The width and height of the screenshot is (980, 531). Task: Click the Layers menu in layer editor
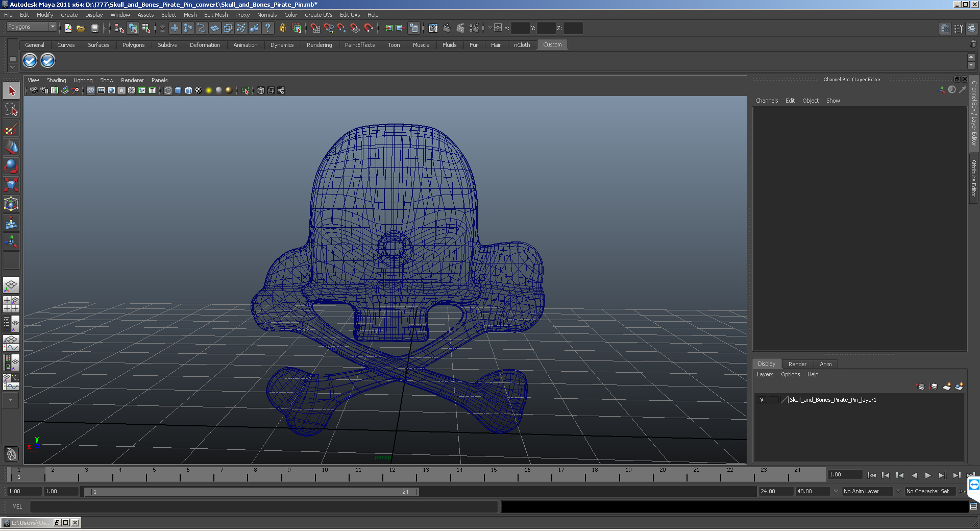click(765, 374)
